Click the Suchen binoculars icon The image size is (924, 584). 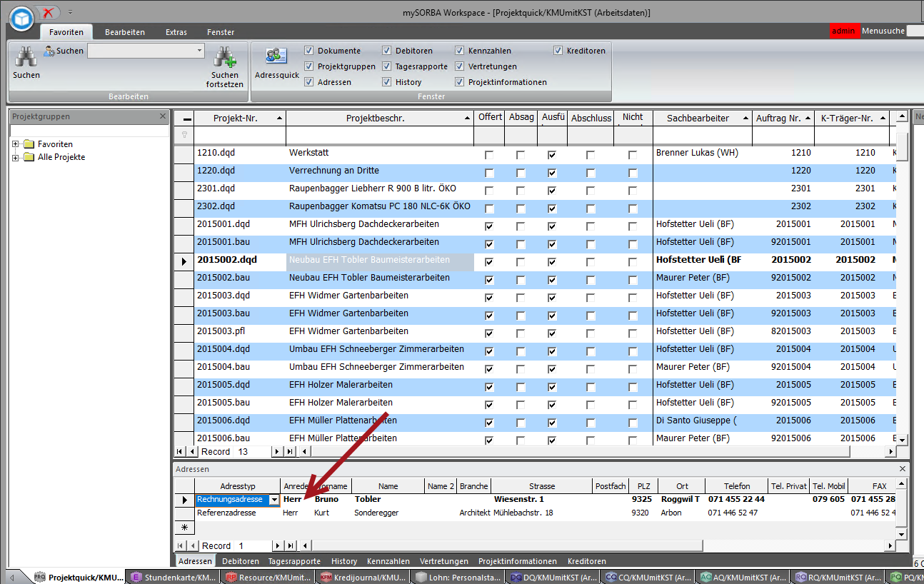click(26, 57)
